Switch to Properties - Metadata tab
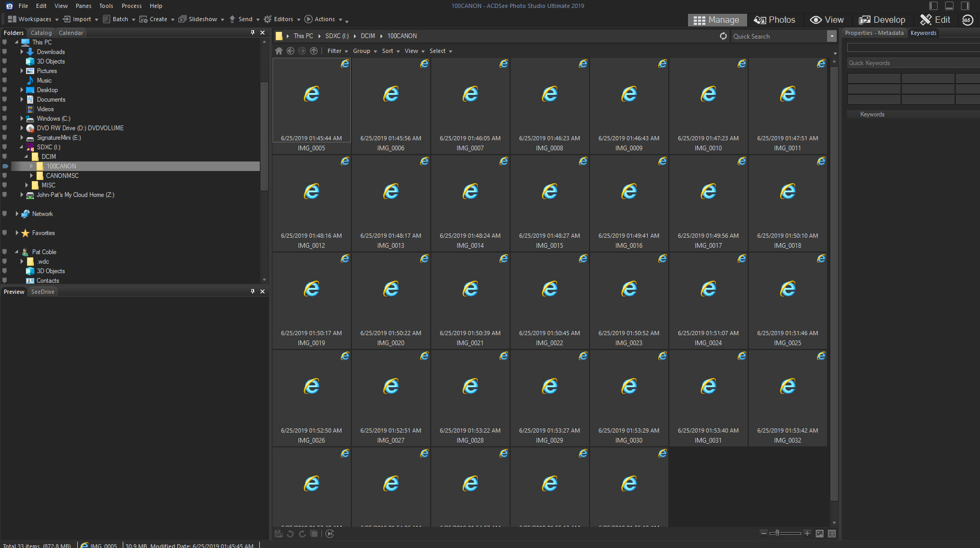 [874, 33]
